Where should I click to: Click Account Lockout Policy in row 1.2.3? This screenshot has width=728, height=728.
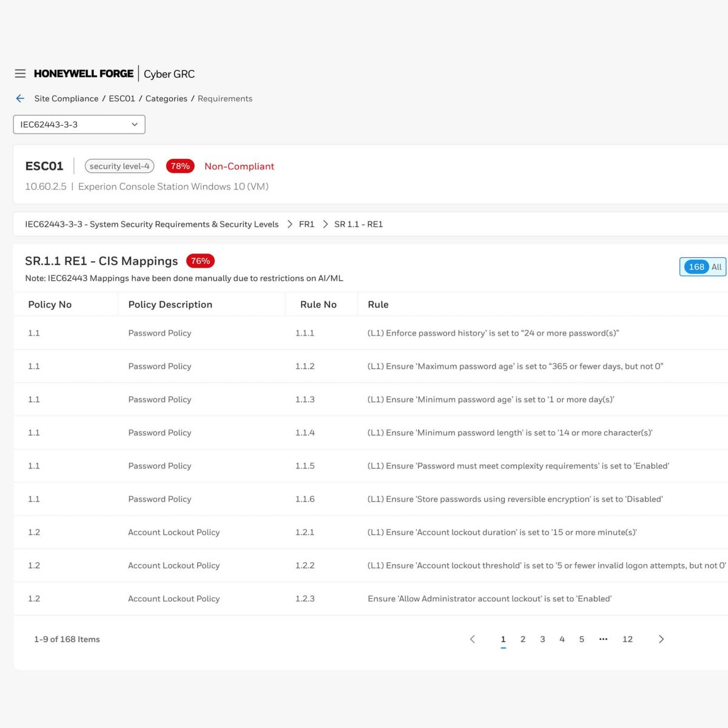pos(174,598)
